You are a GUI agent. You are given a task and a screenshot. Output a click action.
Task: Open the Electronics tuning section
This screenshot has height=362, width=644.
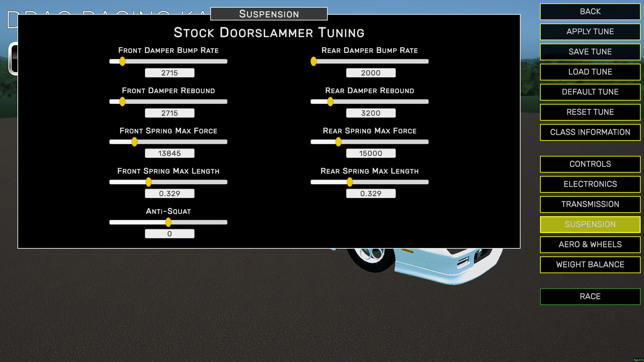(590, 184)
